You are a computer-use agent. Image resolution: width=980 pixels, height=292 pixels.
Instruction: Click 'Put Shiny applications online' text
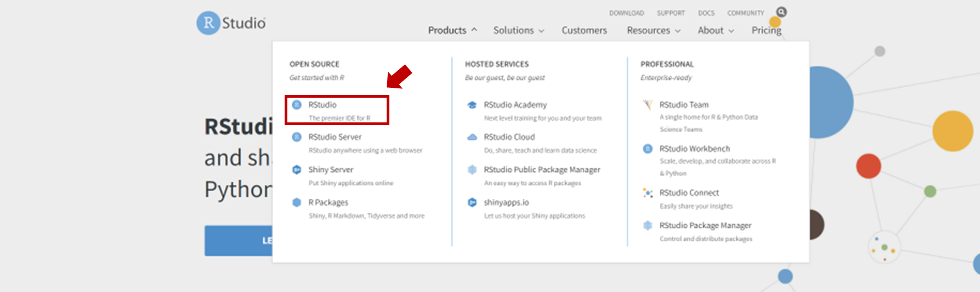pyautogui.click(x=351, y=183)
